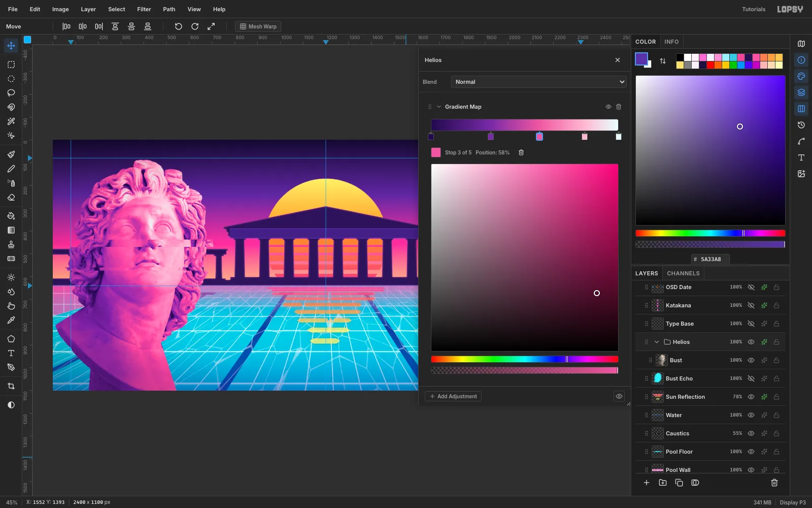Collapse the Gradient Map adjustment section

(438, 107)
